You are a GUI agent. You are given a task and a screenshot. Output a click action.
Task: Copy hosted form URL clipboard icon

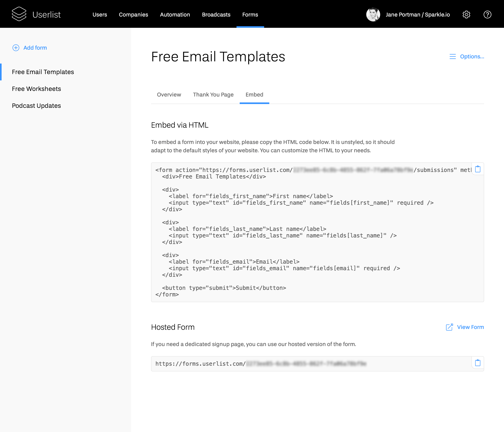tap(478, 363)
